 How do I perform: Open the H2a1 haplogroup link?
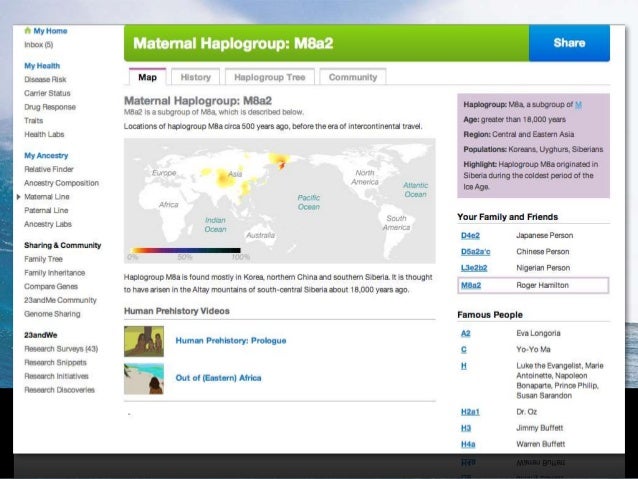point(470,412)
